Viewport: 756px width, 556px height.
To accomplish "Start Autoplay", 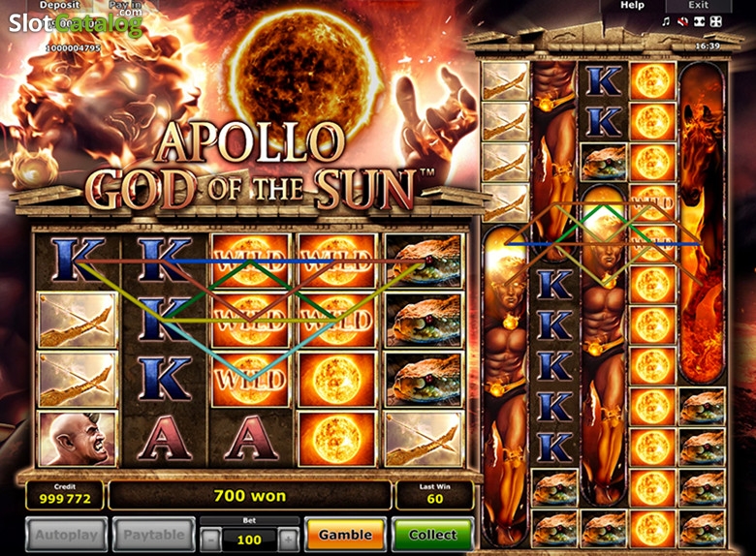I will 67,535.
